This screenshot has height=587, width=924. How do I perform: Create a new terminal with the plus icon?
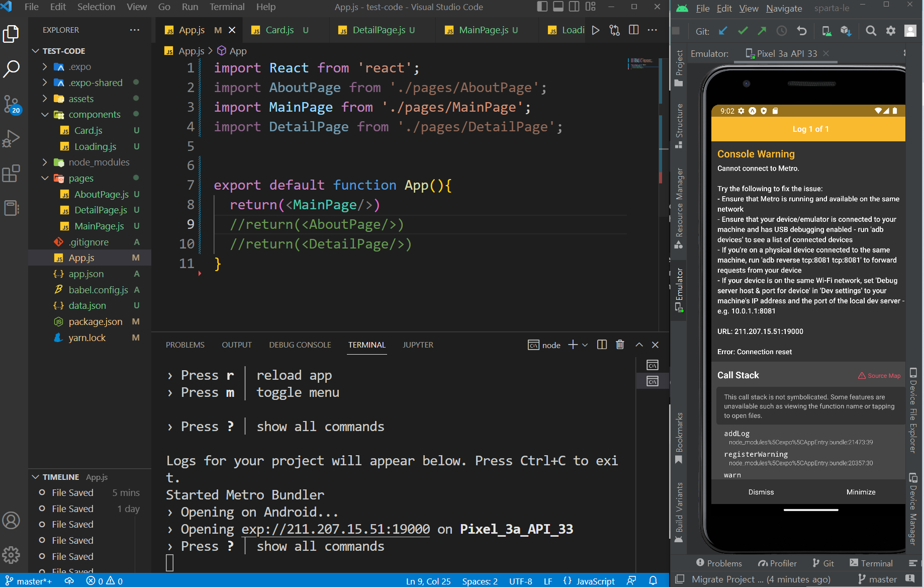[x=573, y=345]
